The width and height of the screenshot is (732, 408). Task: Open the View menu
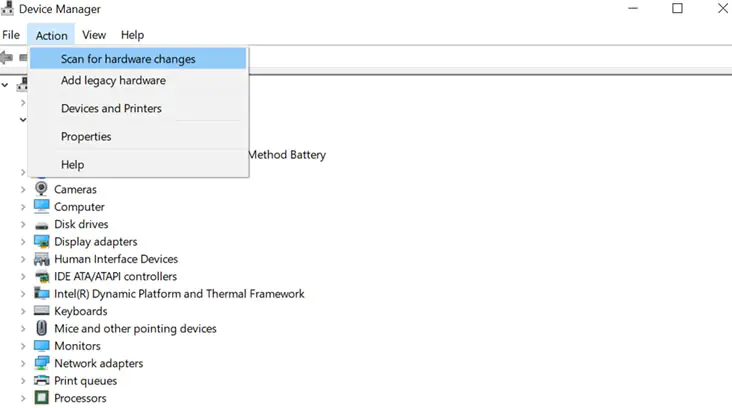94,35
